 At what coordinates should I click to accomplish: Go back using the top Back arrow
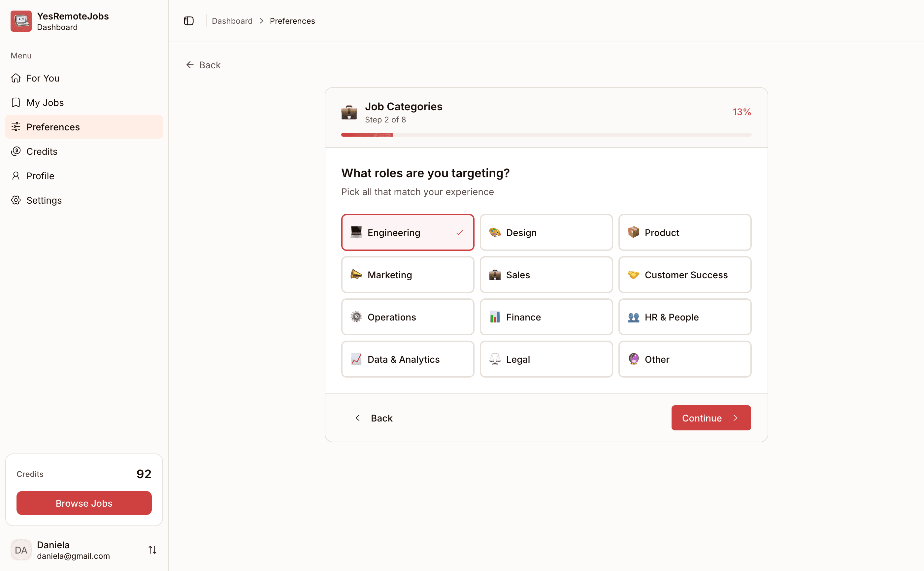coord(190,65)
